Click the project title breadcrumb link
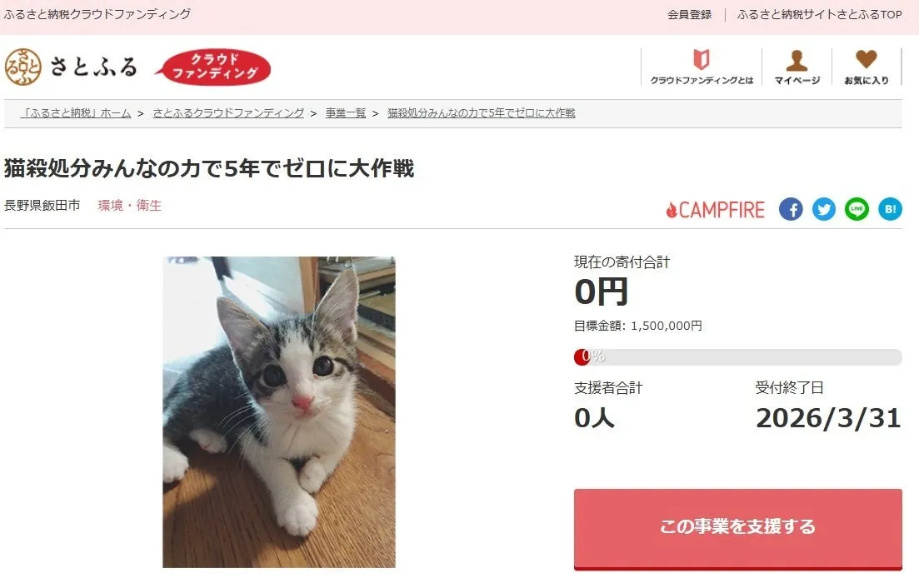Image resolution: width=919 pixels, height=588 pixels. point(482,113)
